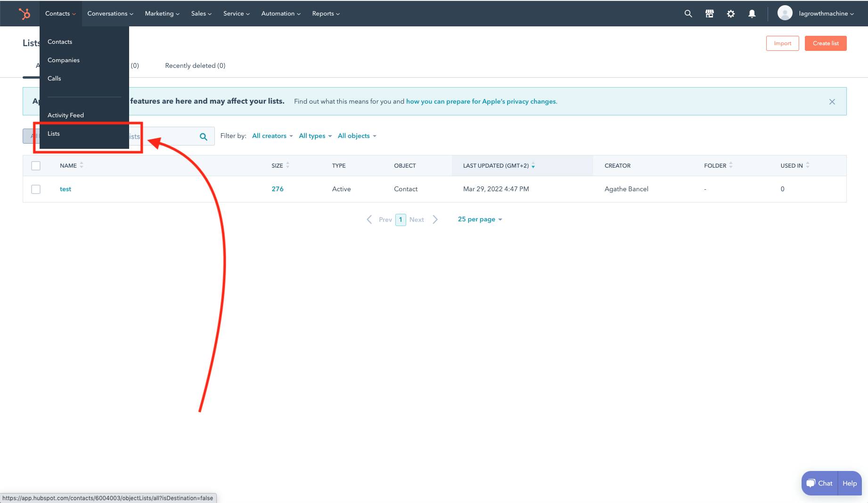
Task: Open the Settings gear icon
Action: (730, 14)
